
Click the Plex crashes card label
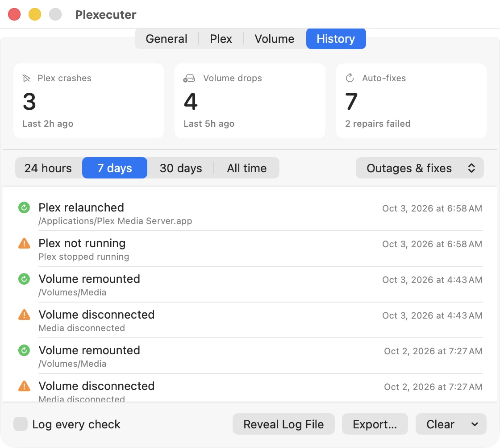[x=64, y=78]
